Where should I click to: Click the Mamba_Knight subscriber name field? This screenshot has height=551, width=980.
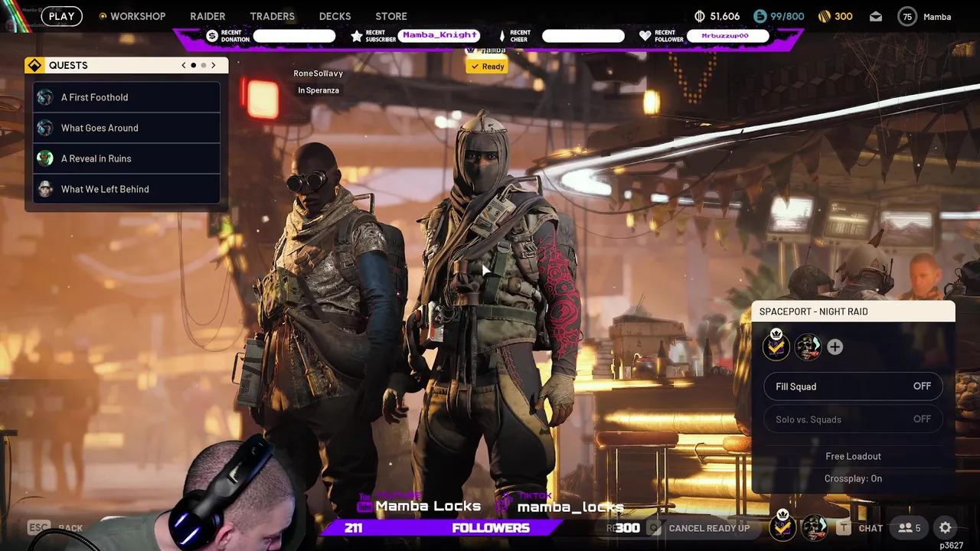coord(439,35)
